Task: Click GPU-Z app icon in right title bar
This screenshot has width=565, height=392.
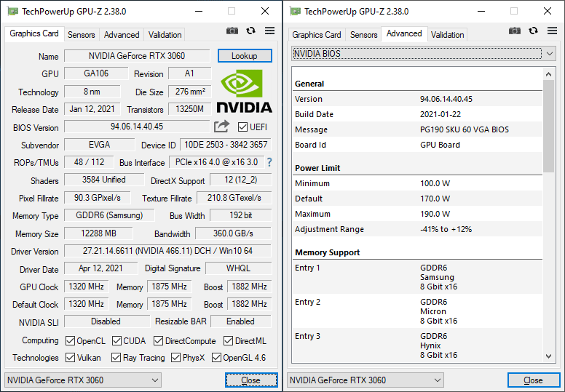Action: pos(295,12)
